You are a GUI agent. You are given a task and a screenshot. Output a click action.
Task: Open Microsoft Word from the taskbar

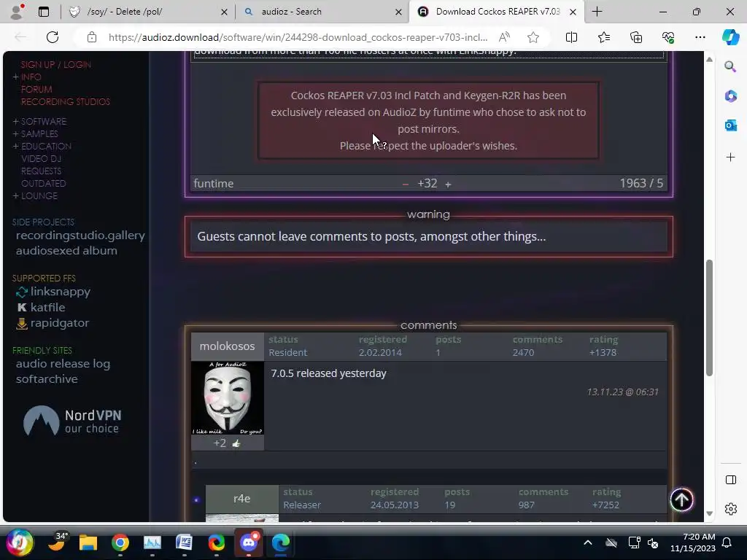point(184,542)
